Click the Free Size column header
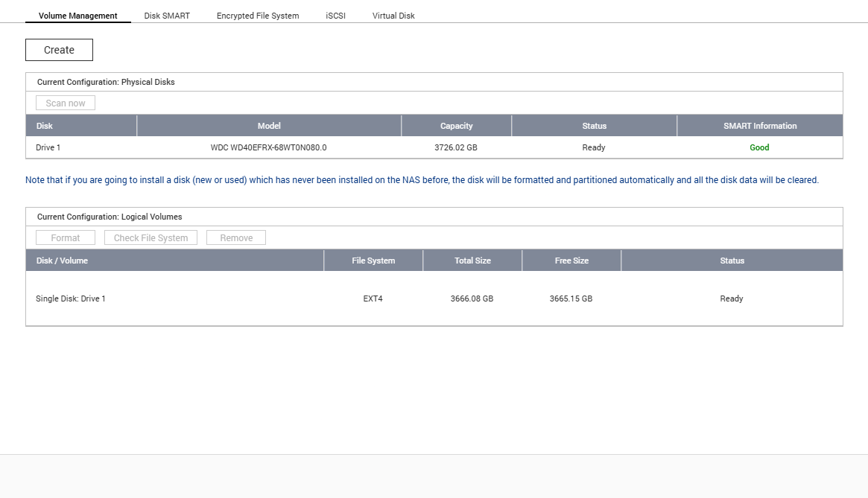868x498 pixels. click(x=571, y=261)
